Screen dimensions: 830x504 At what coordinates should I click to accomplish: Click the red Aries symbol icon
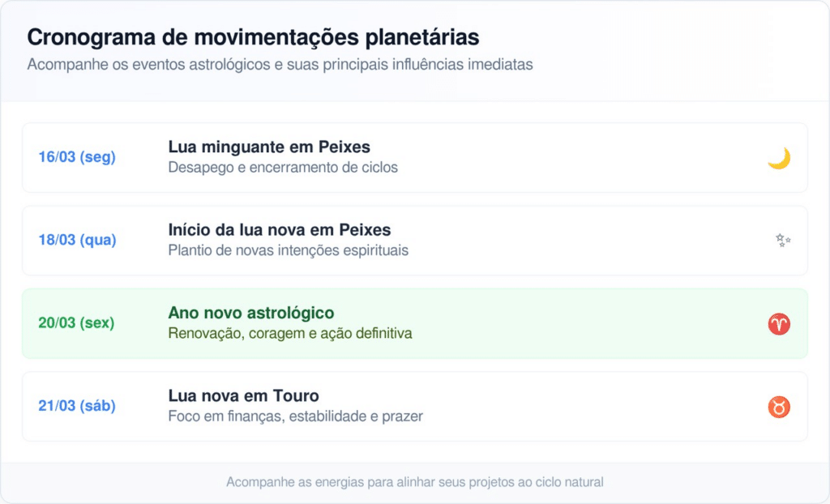coord(779,324)
